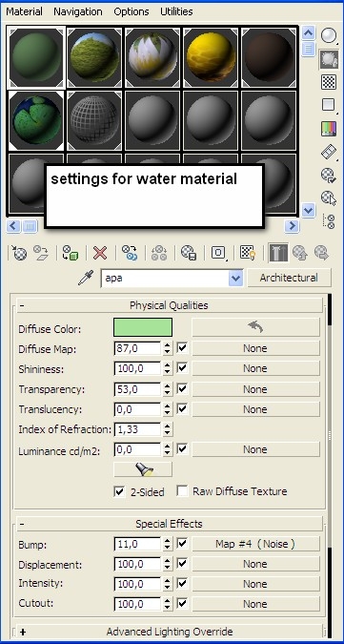Viewport: 344px width, 644px height.
Task: Click the Map #4 (Noise) bump button
Action: point(255,544)
